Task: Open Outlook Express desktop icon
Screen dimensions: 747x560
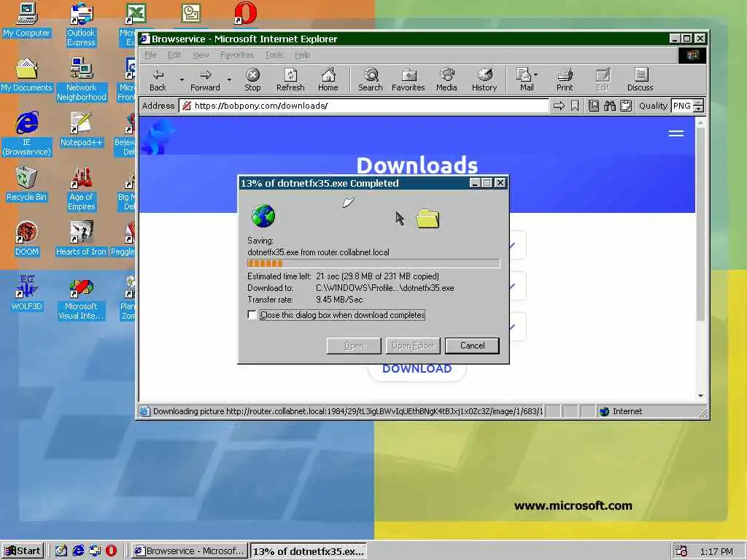Action: [x=81, y=25]
